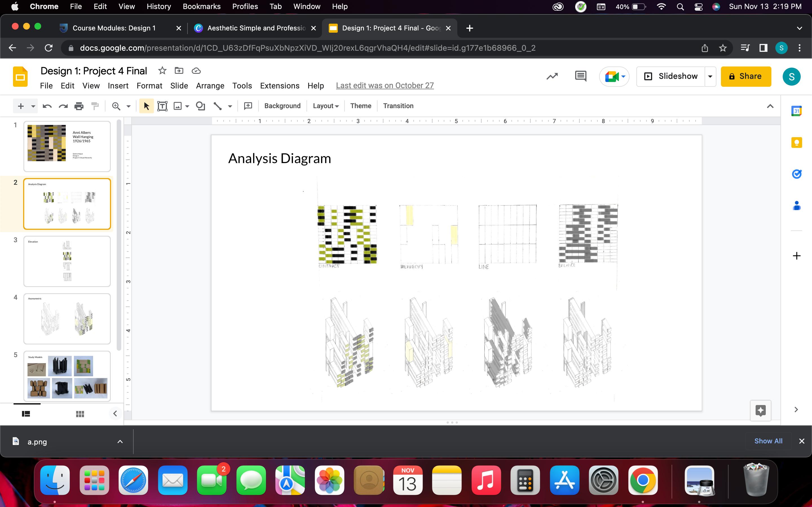This screenshot has width=812, height=507.
Task: Select the Text box tool
Action: coord(162,106)
